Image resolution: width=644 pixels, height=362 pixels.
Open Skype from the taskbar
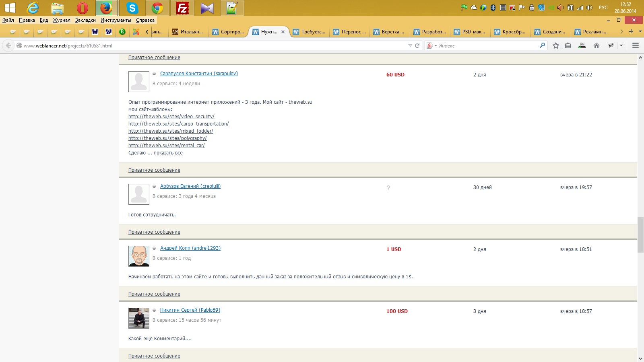[132, 8]
